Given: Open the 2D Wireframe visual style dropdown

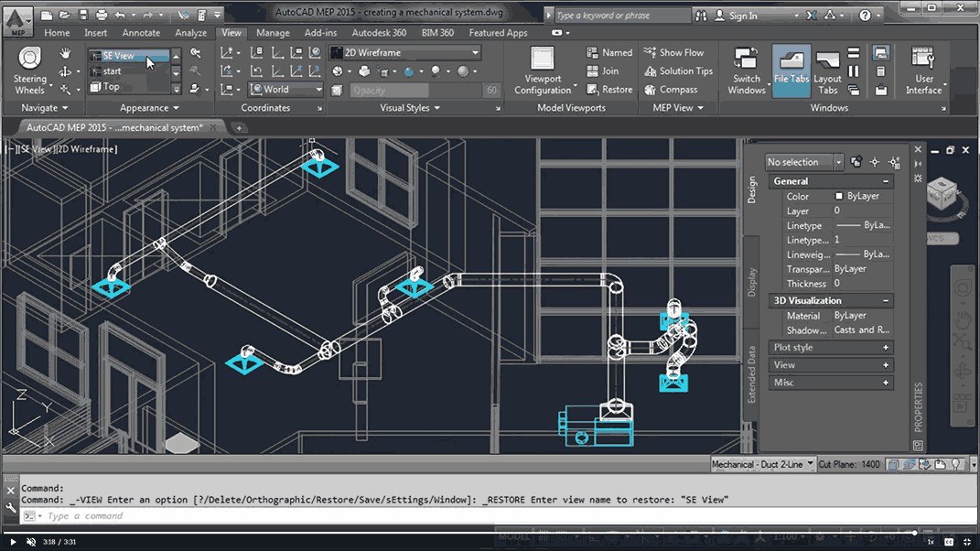Looking at the screenshot, I should (405, 52).
